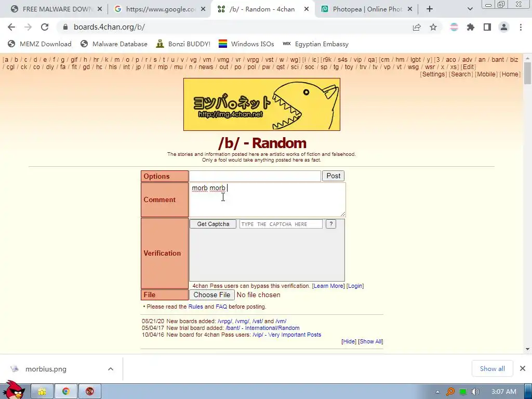
Task: Close the downloads bar
Action: 523,368
